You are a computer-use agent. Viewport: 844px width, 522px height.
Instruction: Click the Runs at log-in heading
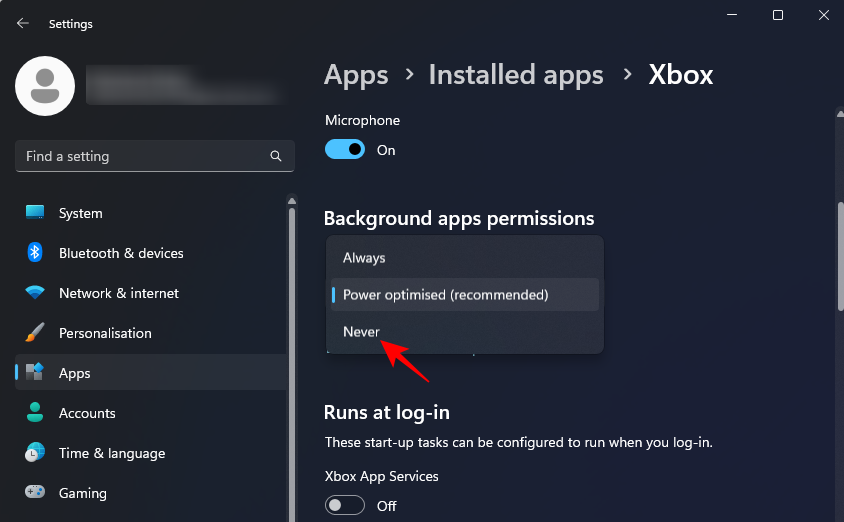click(x=386, y=413)
